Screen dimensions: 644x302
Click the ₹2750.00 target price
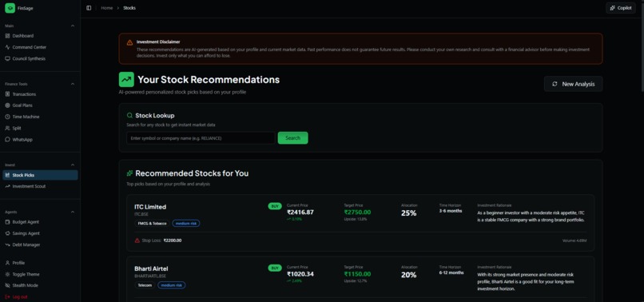357,213
